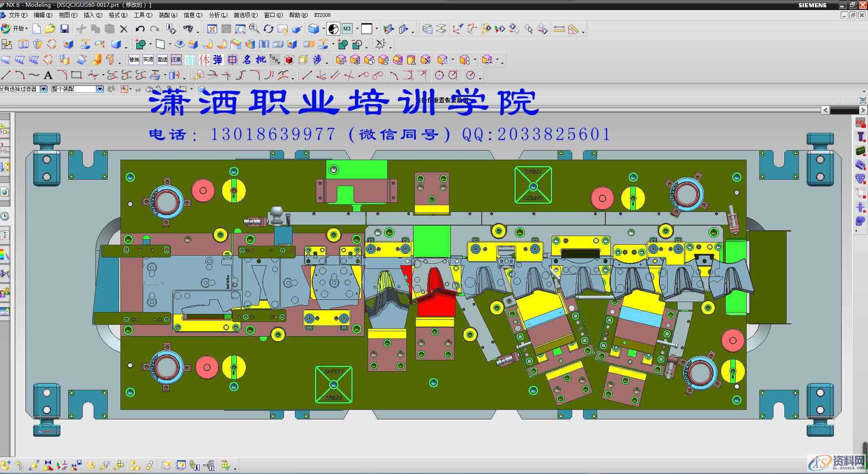
Task: Toggle the 实透 transparency mode
Action: 147,60
